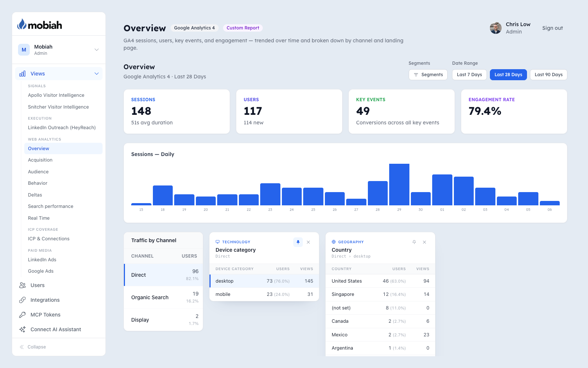Select the Organic Search channel row

(x=164, y=297)
